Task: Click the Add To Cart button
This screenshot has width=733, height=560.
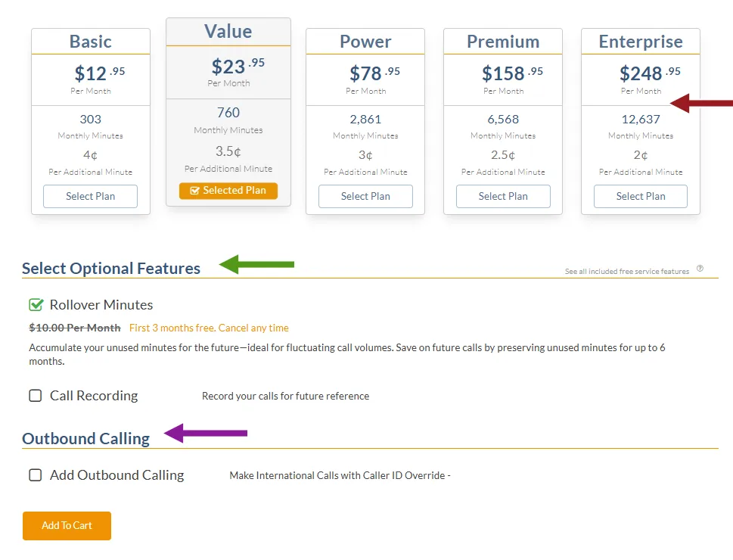Action: click(x=67, y=526)
